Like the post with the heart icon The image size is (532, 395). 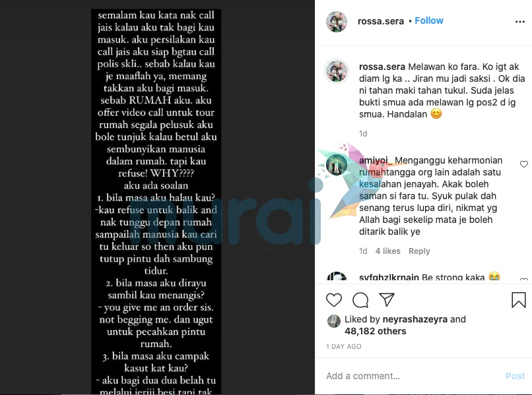334,300
